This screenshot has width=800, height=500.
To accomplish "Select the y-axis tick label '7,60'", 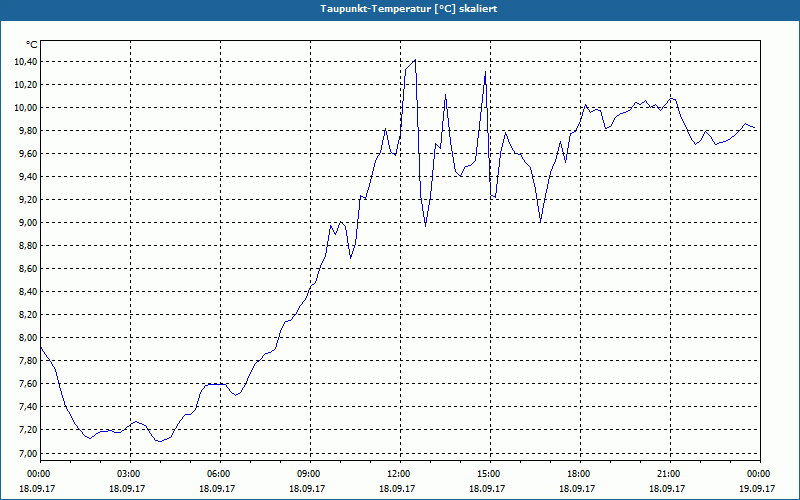I will pos(29,383).
